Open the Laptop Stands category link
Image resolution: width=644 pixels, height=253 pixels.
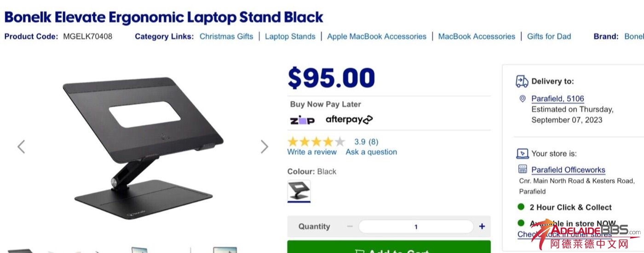point(290,36)
